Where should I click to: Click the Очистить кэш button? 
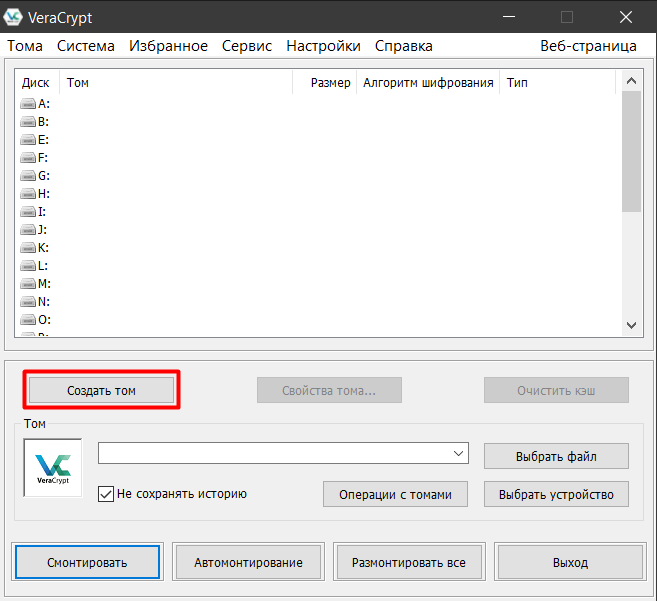556,390
